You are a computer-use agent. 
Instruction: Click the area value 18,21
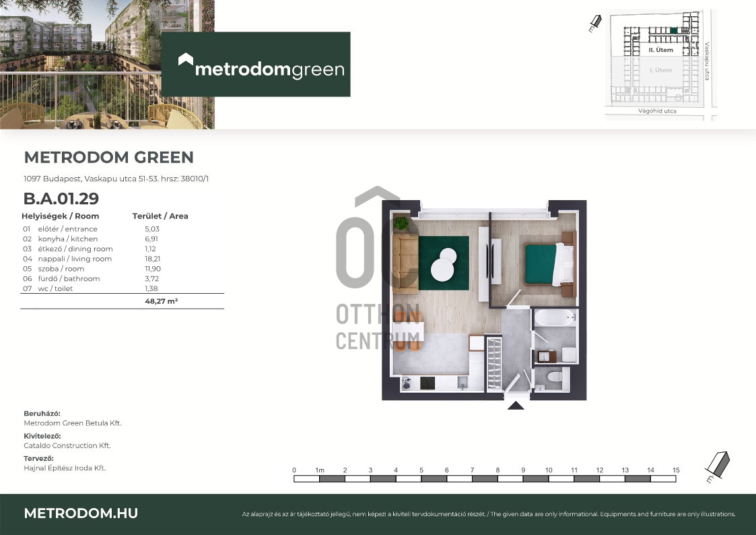coord(152,259)
